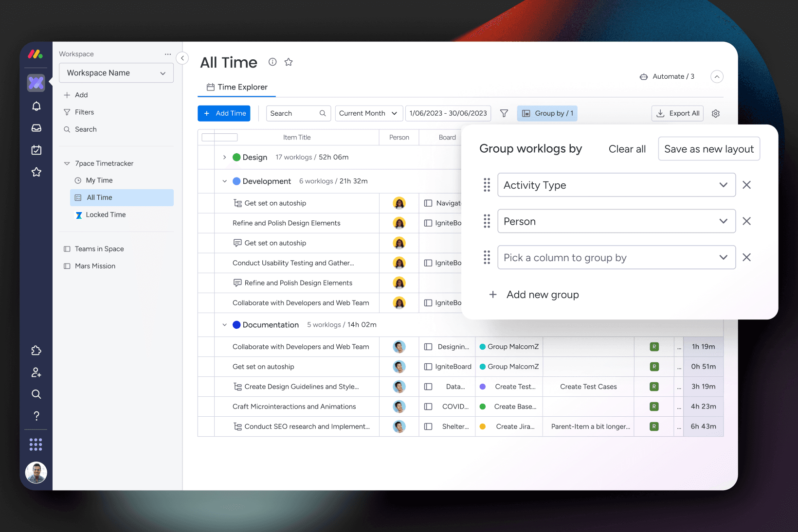Click drag handle of Activity Type row
The height and width of the screenshot is (532, 798).
pyautogui.click(x=487, y=185)
